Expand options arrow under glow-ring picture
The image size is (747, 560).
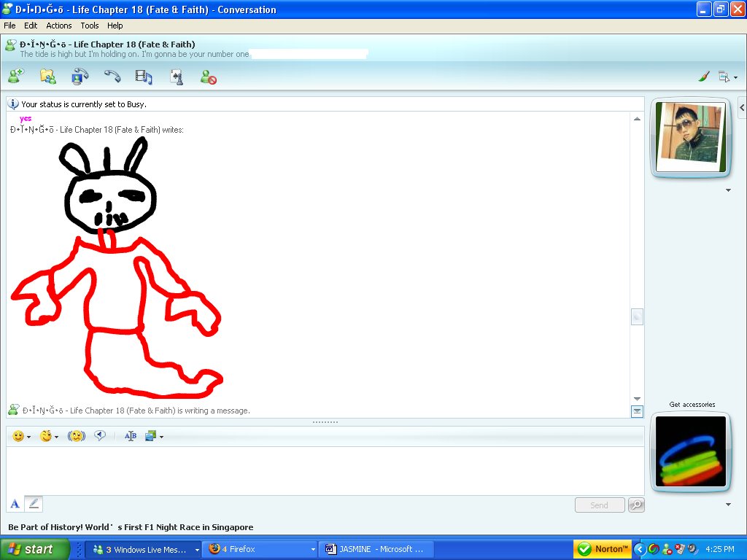(x=728, y=505)
